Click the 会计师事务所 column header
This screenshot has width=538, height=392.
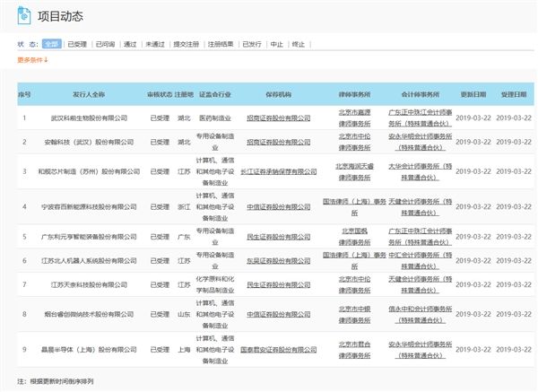(x=421, y=94)
